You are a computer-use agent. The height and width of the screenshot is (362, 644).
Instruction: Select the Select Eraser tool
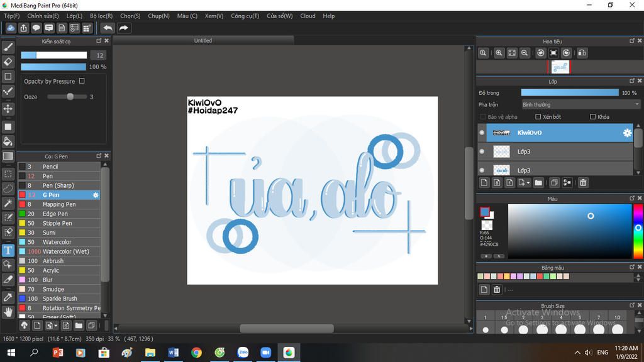click(8, 232)
